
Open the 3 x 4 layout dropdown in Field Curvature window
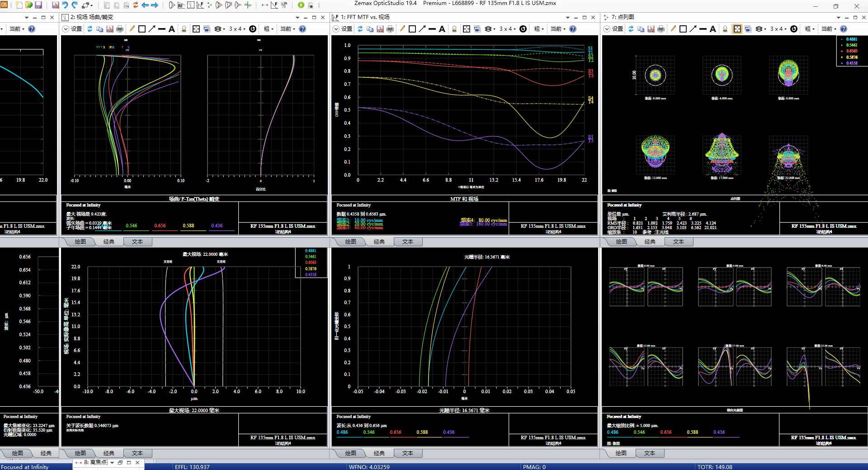237,29
